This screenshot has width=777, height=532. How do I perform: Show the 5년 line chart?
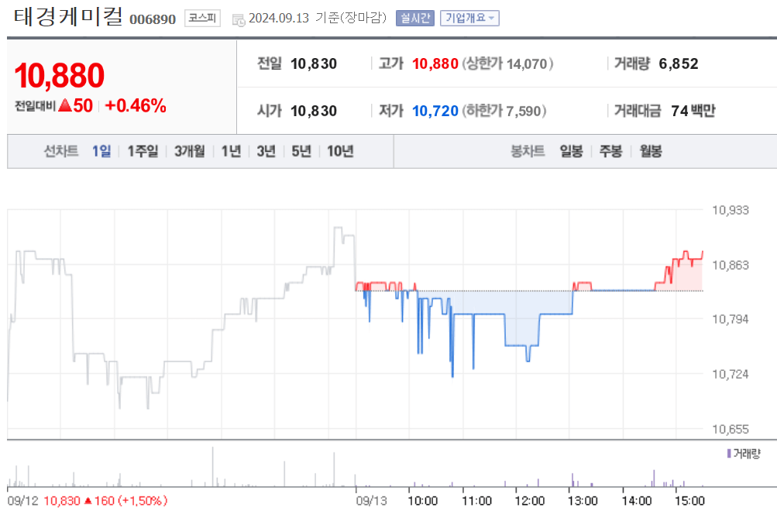[x=301, y=151]
